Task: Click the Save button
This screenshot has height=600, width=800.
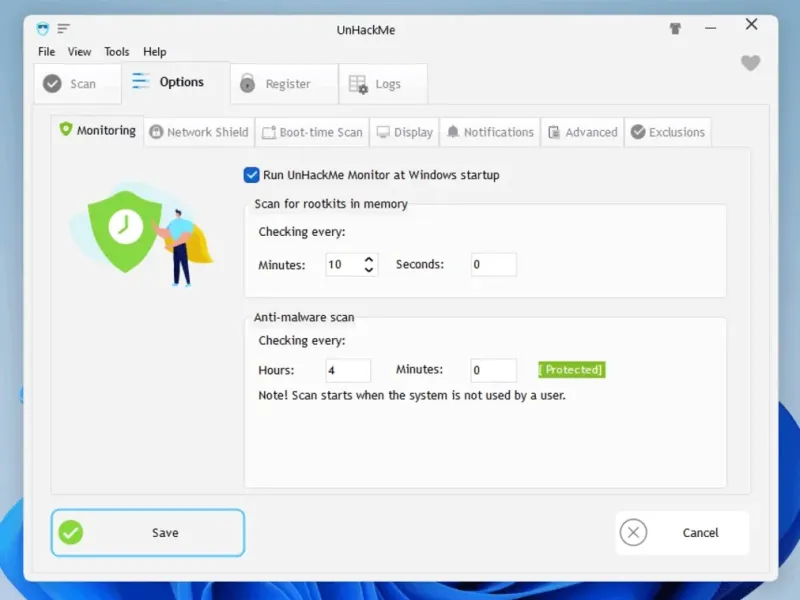Action: click(148, 533)
